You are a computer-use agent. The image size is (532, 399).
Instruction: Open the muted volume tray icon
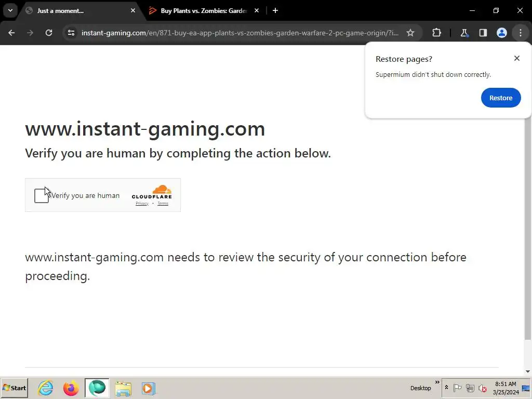click(482, 388)
